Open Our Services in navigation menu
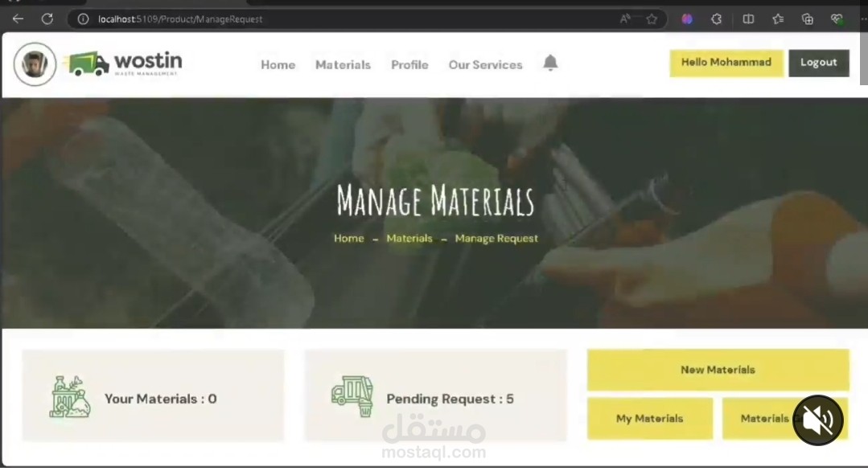This screenshot has width=868, height=471. pyautogui.click(x=485, y=64)
